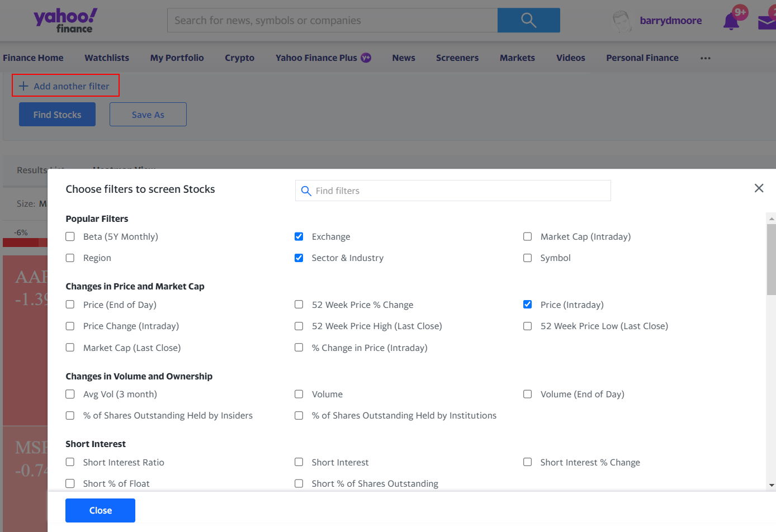Click Add another filter
The width and height of the screenshot is (776, 532).
coord(65,86)
